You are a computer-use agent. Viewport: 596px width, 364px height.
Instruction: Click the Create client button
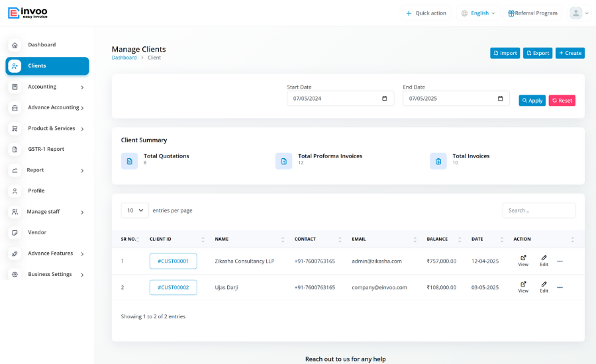570,53
